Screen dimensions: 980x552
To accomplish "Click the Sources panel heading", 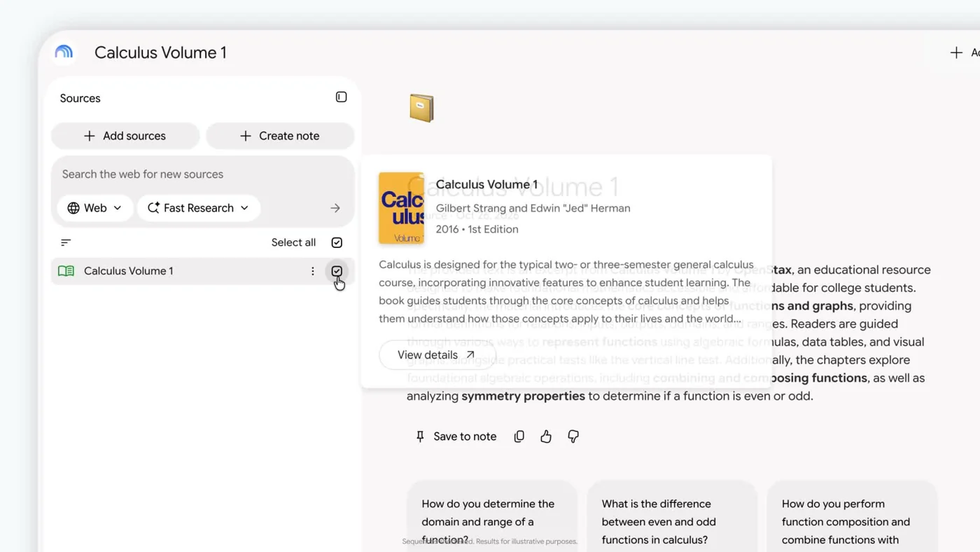I will (x=80, y=98).
